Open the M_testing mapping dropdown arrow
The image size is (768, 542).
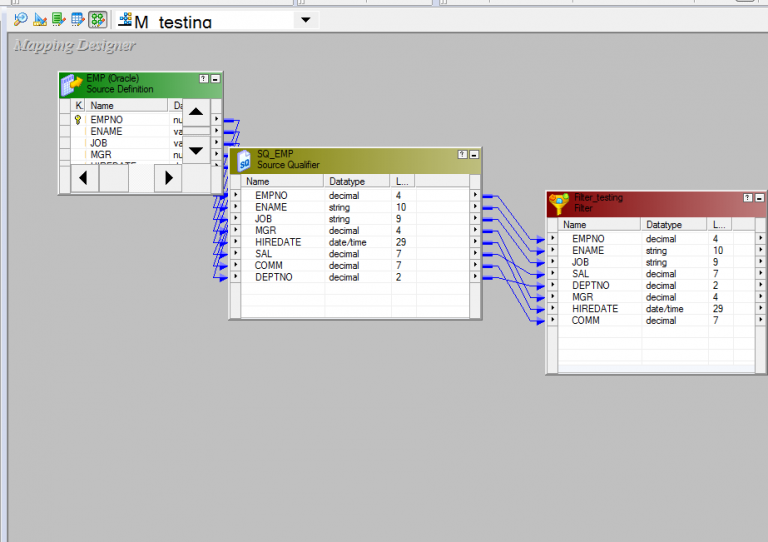[x=305, y=19]
